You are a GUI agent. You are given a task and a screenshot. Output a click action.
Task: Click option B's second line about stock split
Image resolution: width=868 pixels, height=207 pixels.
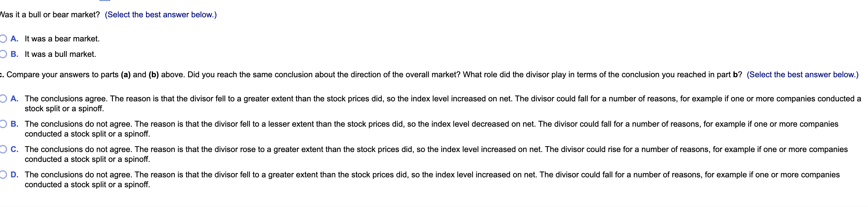pyautogui.click(x=87, y=134)
